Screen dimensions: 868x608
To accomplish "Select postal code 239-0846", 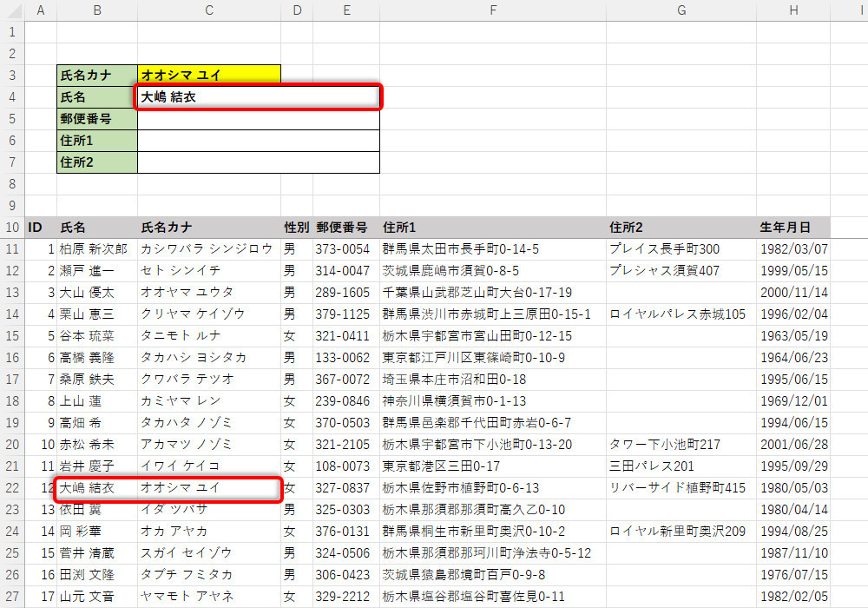I will (x=346, y=401).
